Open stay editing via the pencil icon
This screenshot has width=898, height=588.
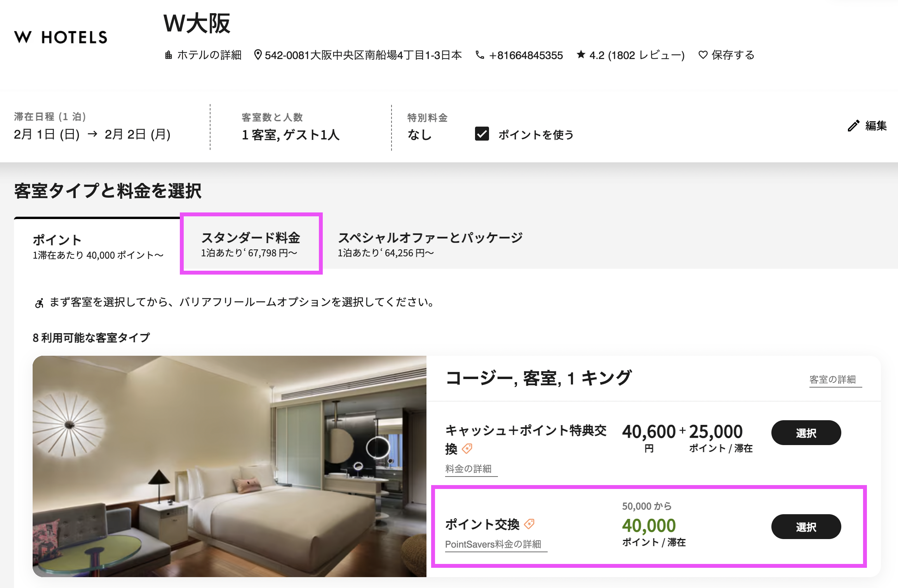click(853, 125)
